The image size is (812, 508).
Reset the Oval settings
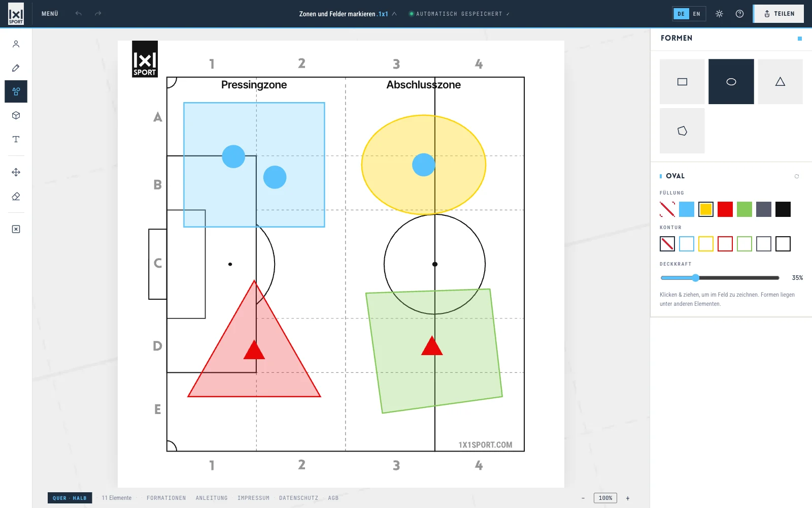tap(797, 176)
